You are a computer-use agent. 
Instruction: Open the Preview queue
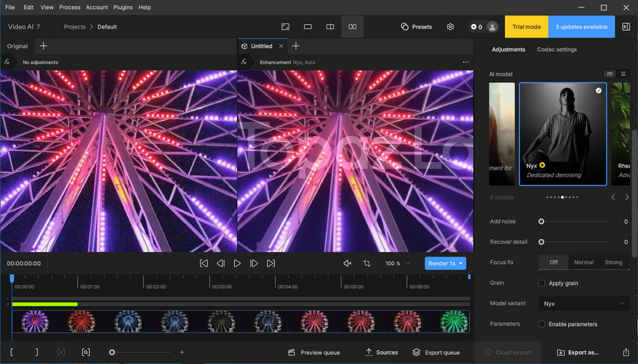coord(314,352)
